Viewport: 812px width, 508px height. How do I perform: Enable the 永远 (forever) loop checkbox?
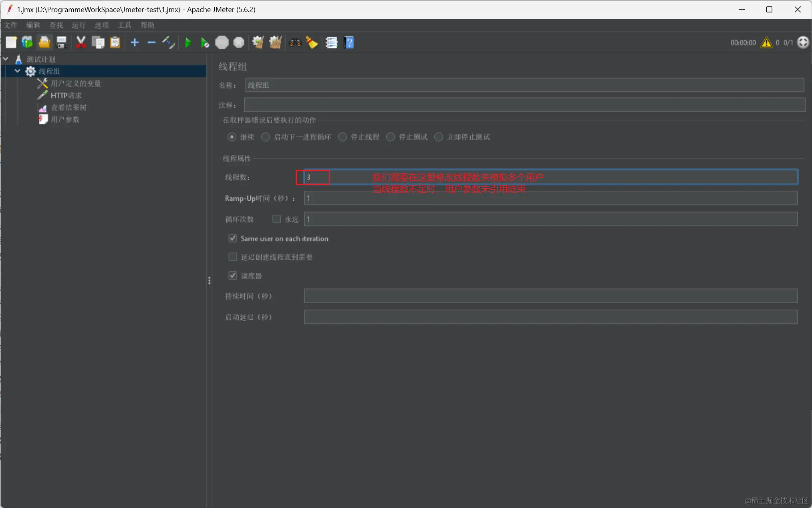[276, 219]
